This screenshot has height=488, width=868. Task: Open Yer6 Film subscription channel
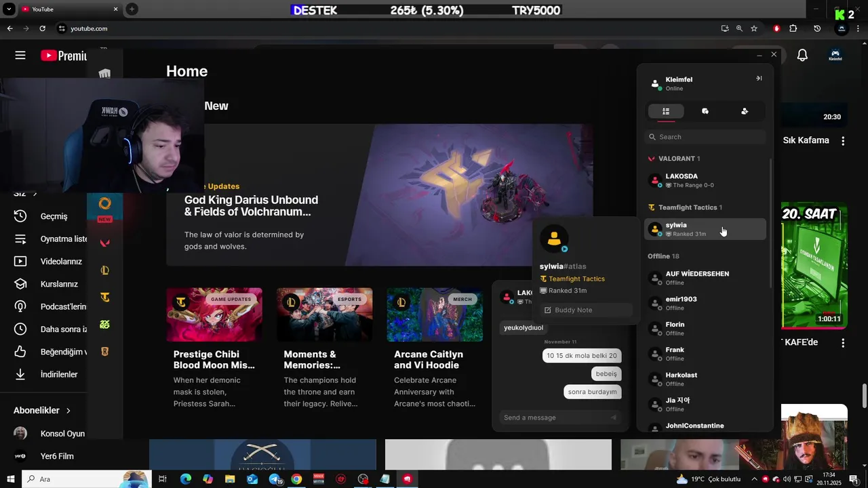click(45, 456)
